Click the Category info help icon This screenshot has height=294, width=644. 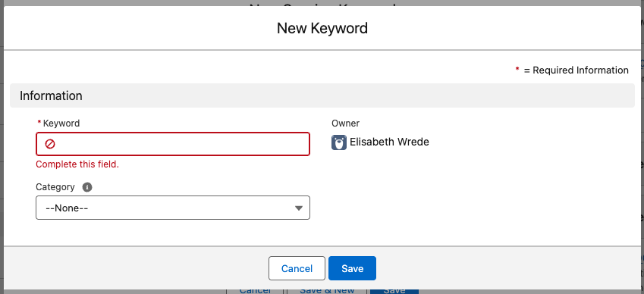[x=87, y=187]
